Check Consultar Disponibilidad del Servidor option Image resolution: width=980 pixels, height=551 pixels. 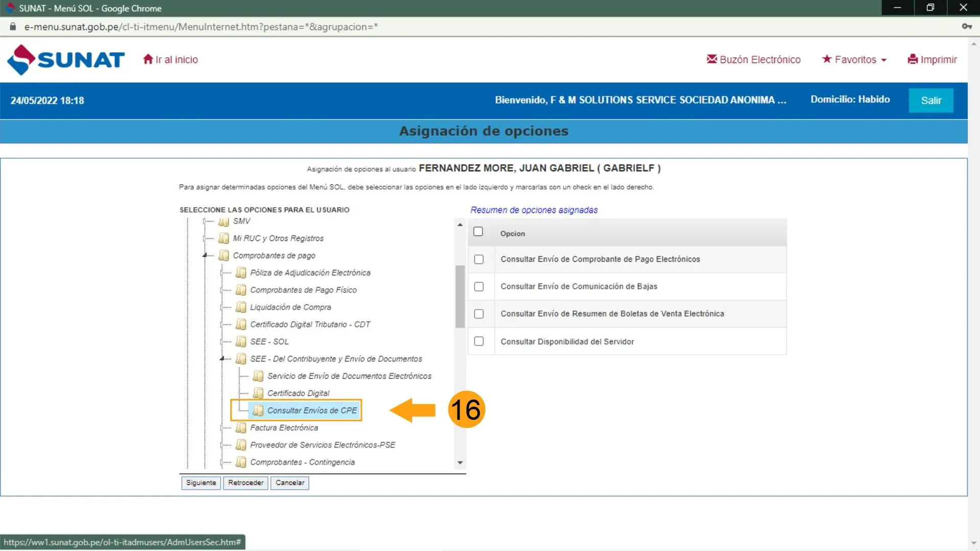click(479, 341)
